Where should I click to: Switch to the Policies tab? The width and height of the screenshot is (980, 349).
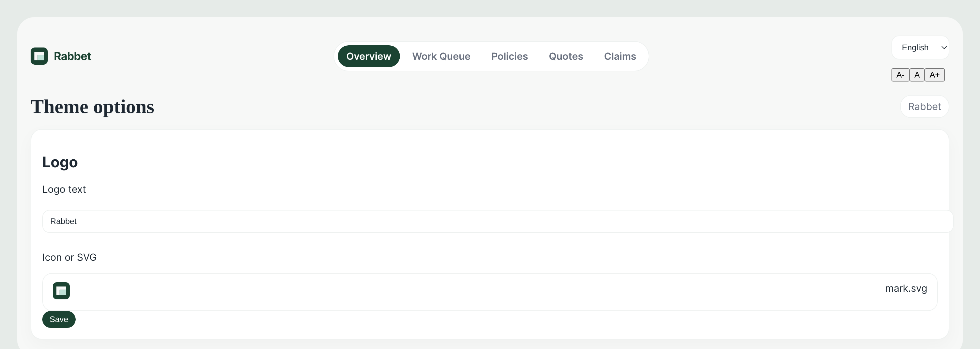pos(509,56)
